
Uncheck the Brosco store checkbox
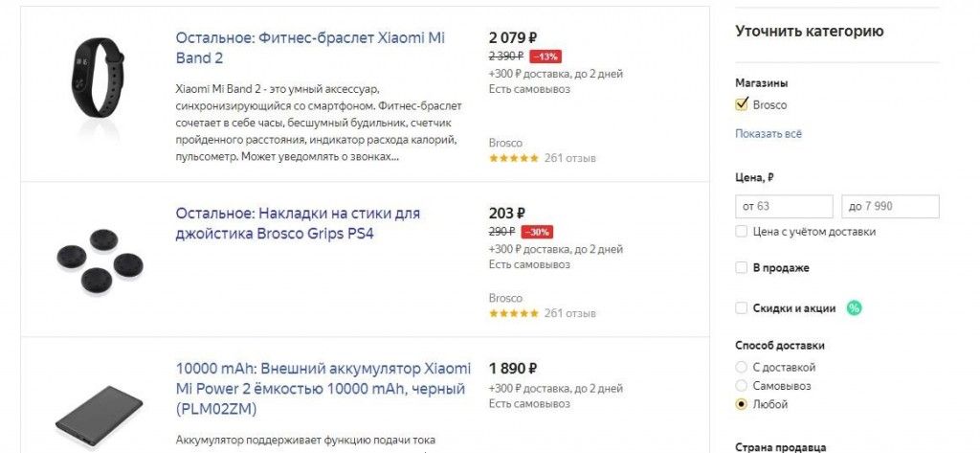[x=742, y=104]
